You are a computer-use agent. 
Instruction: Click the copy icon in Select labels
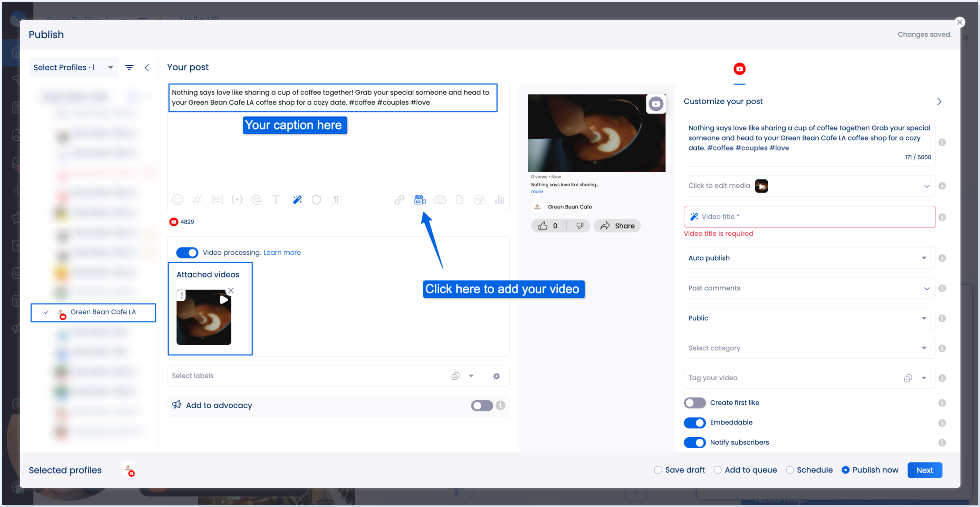point(455,376)
